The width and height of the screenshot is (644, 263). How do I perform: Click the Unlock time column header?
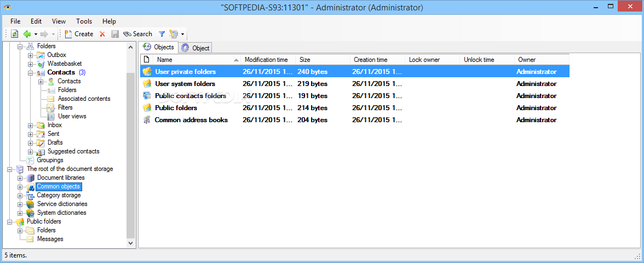pyautogui.click(x=487, y=60)
